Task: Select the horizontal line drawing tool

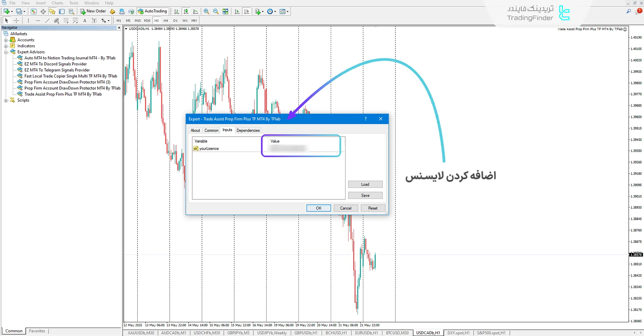Action: coord(38,20)
